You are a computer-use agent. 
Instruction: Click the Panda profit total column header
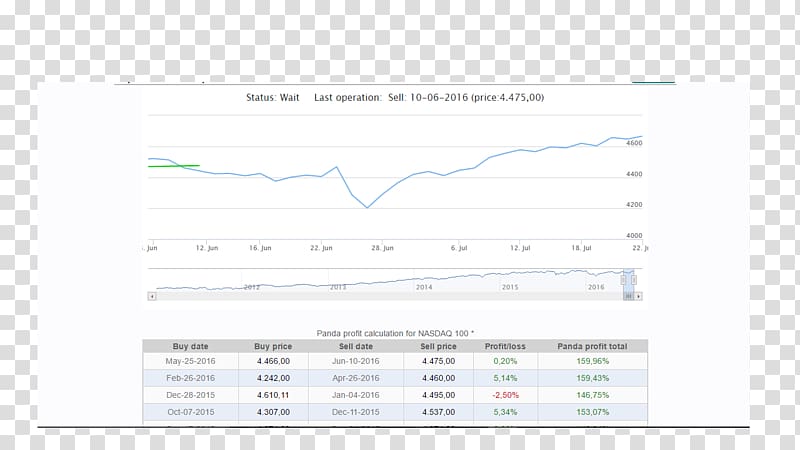pyautogui.click(x=593, y=346)
